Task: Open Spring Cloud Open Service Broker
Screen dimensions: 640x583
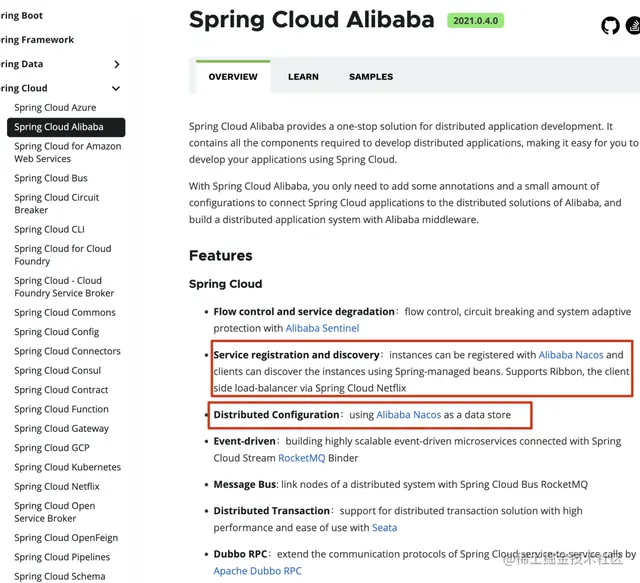Action: [55, 512]
